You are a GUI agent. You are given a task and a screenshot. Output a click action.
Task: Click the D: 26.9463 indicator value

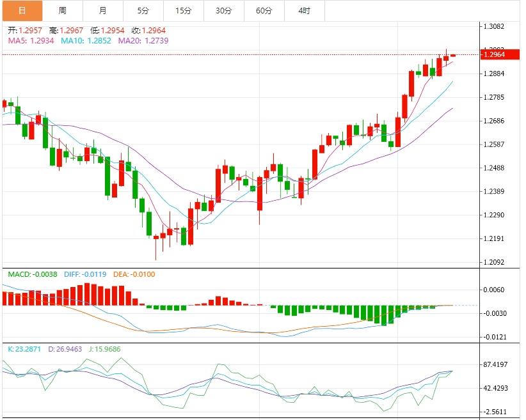pyautogui.click(x=67, y=349)
